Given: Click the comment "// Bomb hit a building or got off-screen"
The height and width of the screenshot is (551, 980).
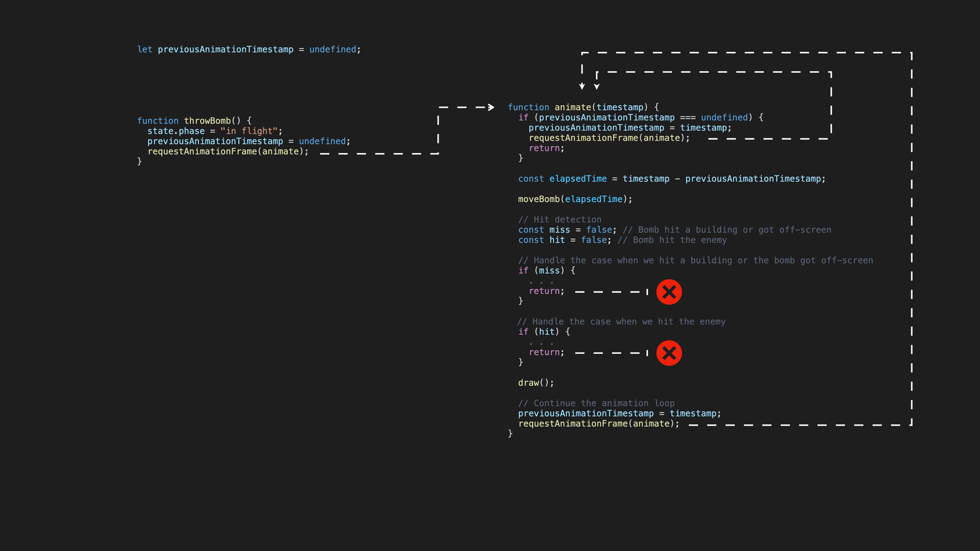Looking at the screenshot, I should tap(727, 230).
